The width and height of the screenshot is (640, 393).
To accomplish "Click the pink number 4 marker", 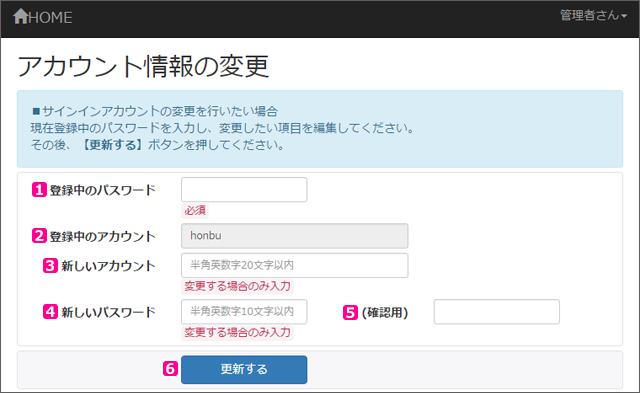I will coord(50,312).
